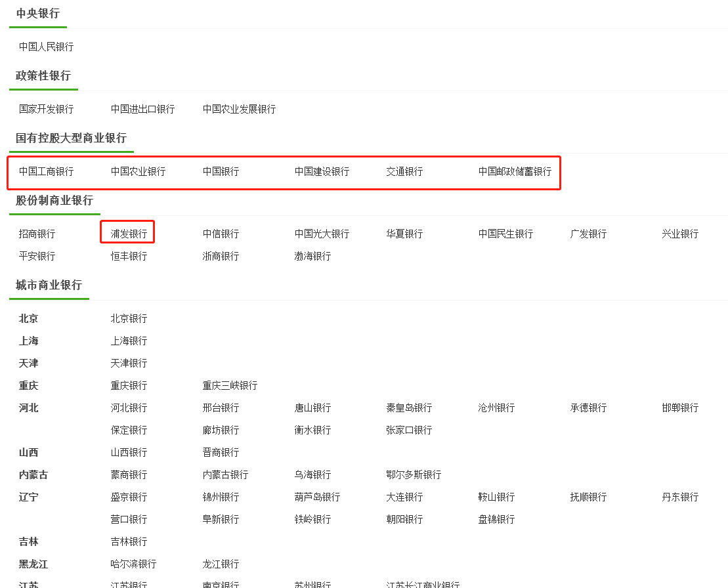Screen dimensions: 728x588
Task: Open the 国家开发银行 link
Action: pyautogui.click(x=46, y=109)
